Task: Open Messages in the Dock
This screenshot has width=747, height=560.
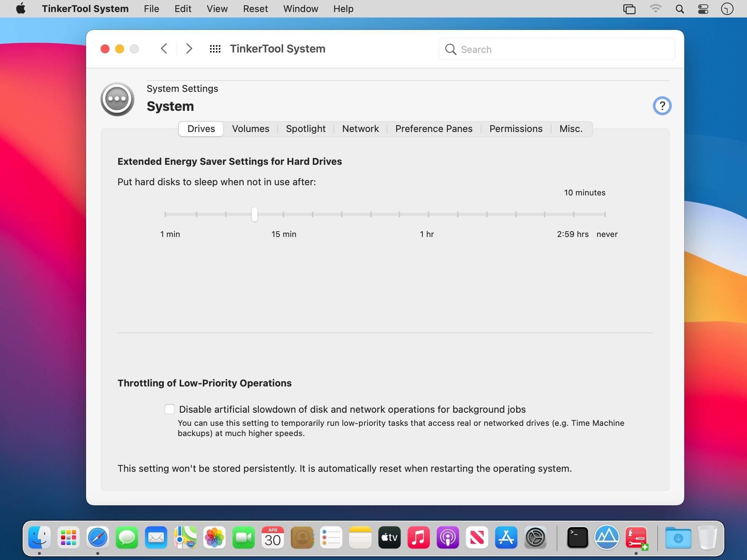Action: tap(127, 537)
